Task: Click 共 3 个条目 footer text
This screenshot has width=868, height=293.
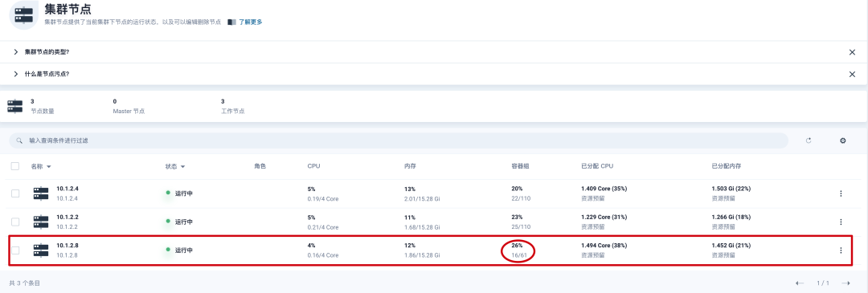Action: pos(25,283)
